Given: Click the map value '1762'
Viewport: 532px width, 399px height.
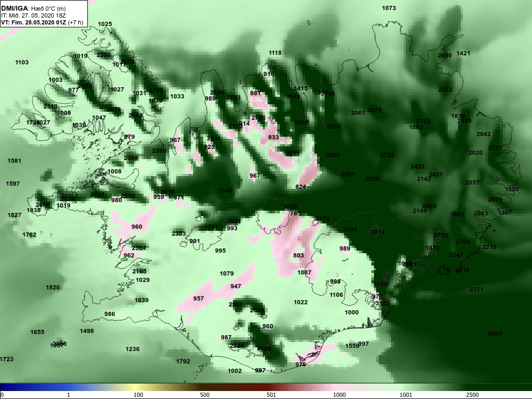Looking at the screenshot, I should point(29,235).
